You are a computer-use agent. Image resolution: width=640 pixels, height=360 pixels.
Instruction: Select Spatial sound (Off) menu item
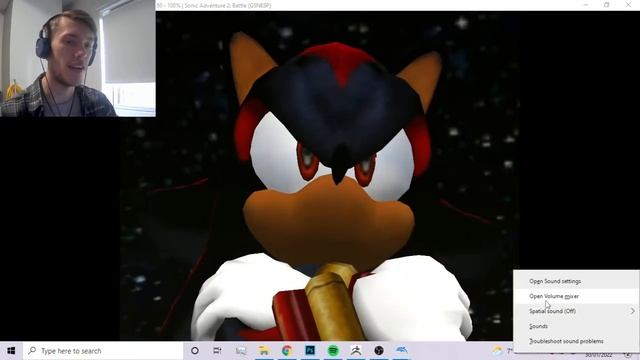point(576,311)
